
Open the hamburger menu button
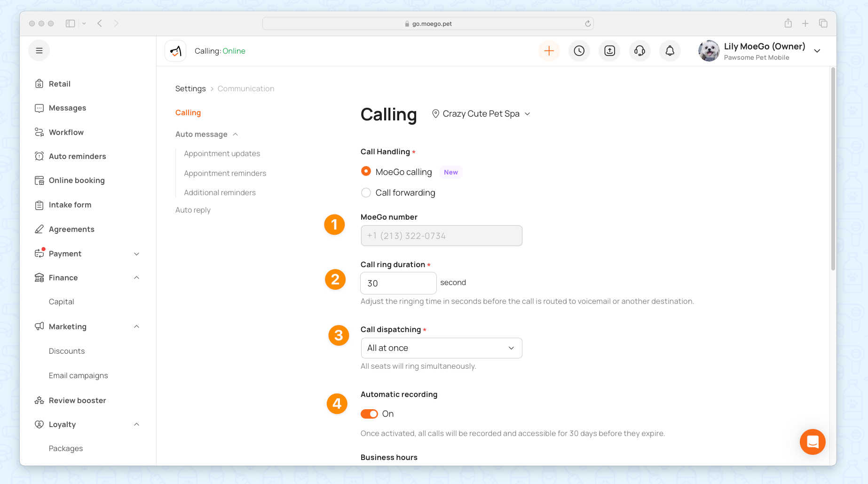[x=39, y=51]
